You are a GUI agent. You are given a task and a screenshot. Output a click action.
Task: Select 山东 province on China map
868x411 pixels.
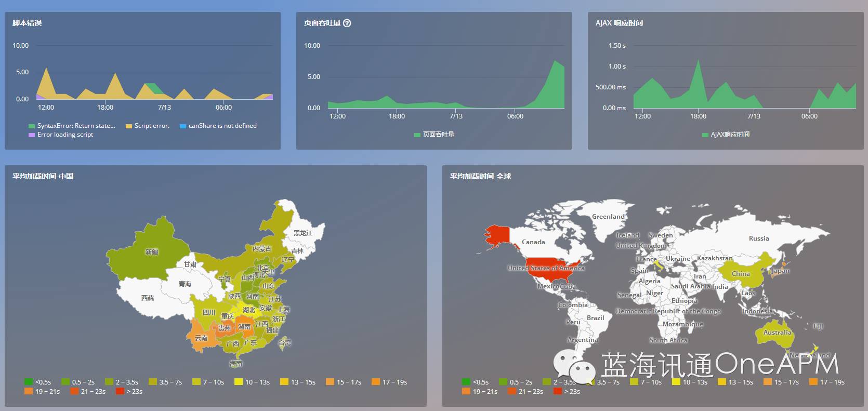coord(268,286)
